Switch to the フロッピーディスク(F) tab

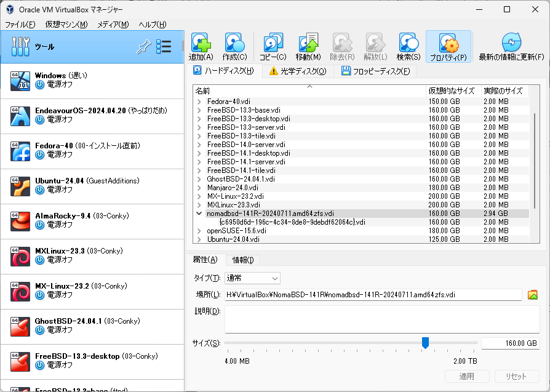tap(375, 71)
